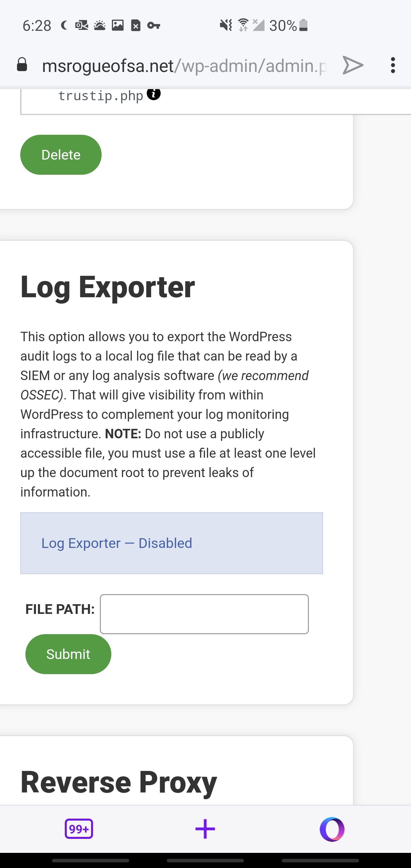The image size is (411, 868).
Task: Tap the info icon beside trustip.php
Action: pyautogui.click(x=154, y=94)
